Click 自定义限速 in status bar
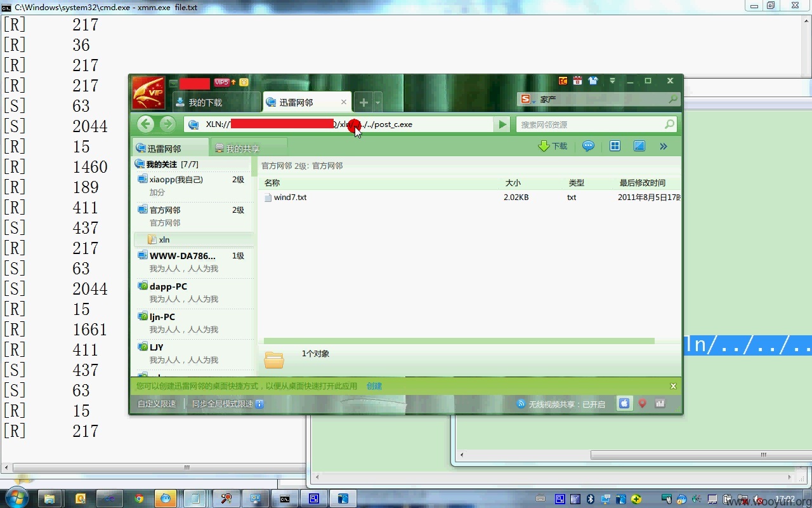Viewport: 812px width, 508px height. tap(157, 404)
